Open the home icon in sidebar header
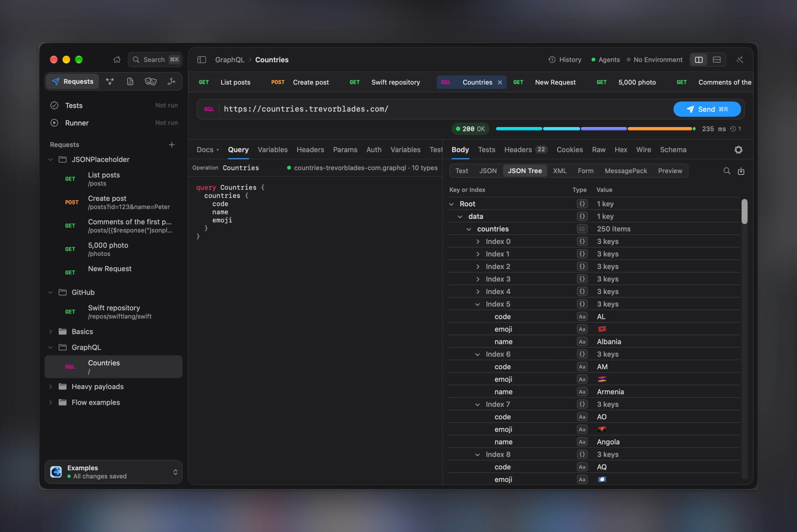 click(x=117, y=60)
